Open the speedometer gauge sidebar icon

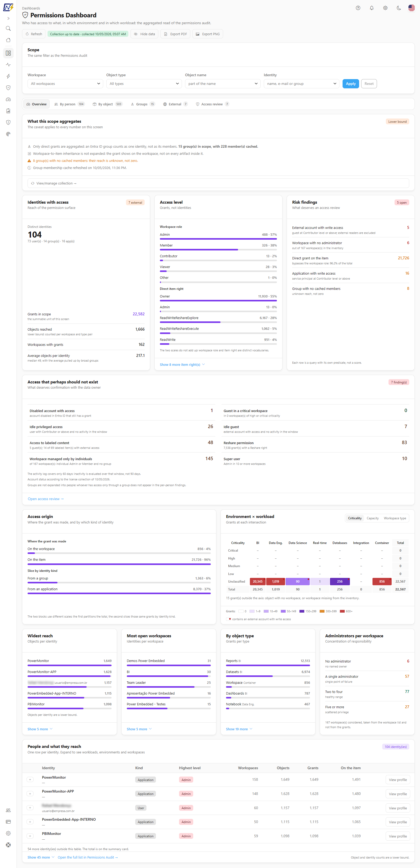click(8, 99)
